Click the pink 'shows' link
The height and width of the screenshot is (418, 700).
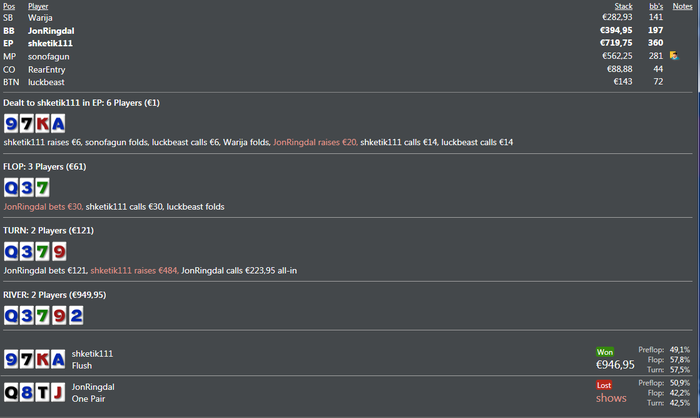point(611,398)
